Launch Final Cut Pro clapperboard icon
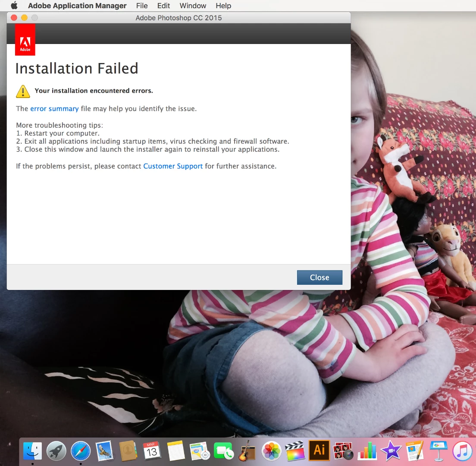Image resolution: width=476 pixels, height=466 pixels. pyautogui.click(x=295, y=451)
